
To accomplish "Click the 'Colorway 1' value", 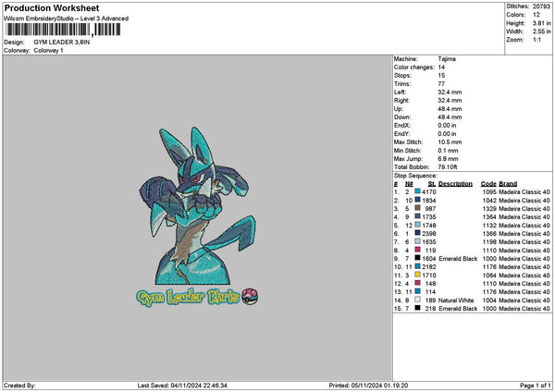I will [x=48, y=51].
